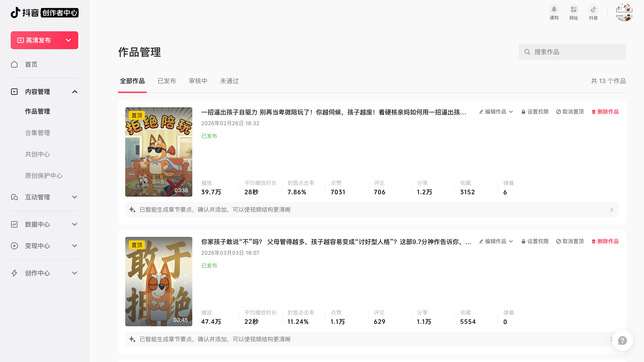Expand the 变现中心 sidebar section
Image resolution: width=644 pixels, height=362 pixels.
tap(74, 246)
